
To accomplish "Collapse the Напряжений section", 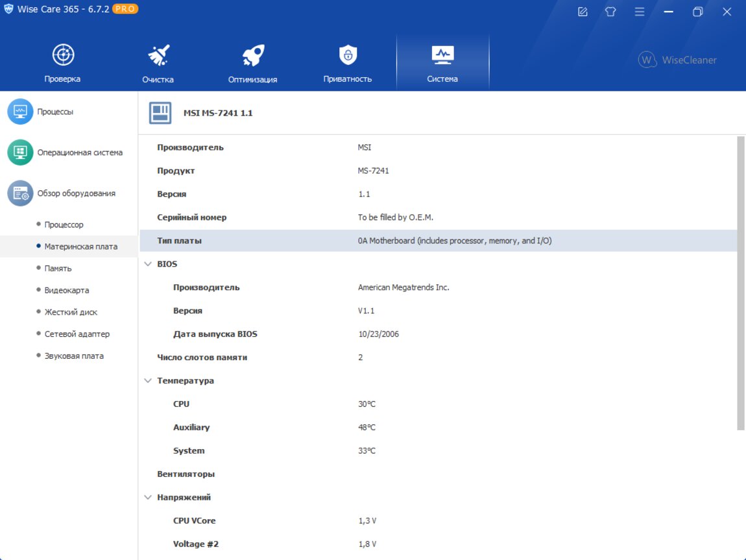I will (148, 498).
